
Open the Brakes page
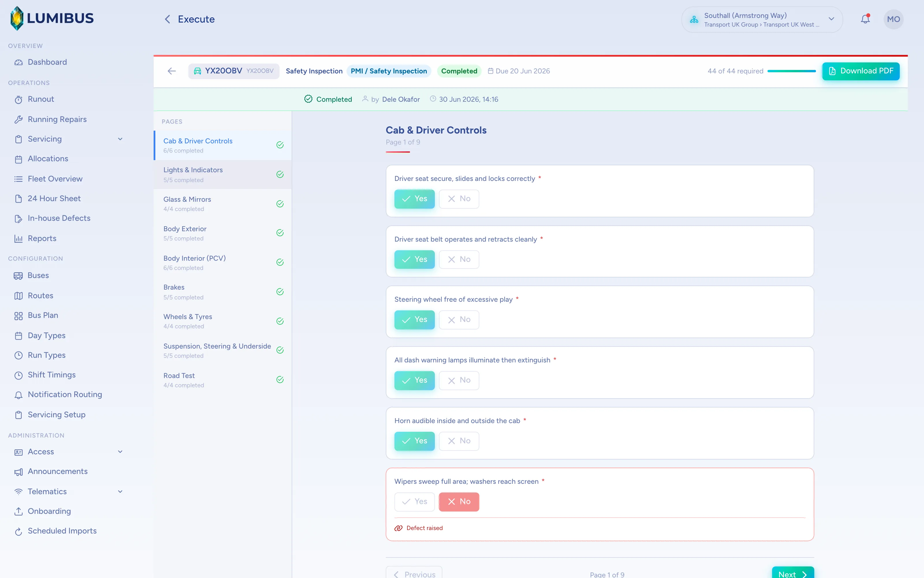pyautogui.click(x=223, y=292)
